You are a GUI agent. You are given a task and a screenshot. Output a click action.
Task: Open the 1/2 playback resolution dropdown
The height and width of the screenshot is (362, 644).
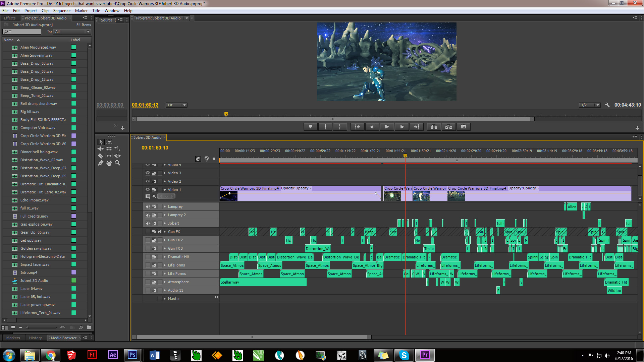pyautogui.click(x=589, y=105)
